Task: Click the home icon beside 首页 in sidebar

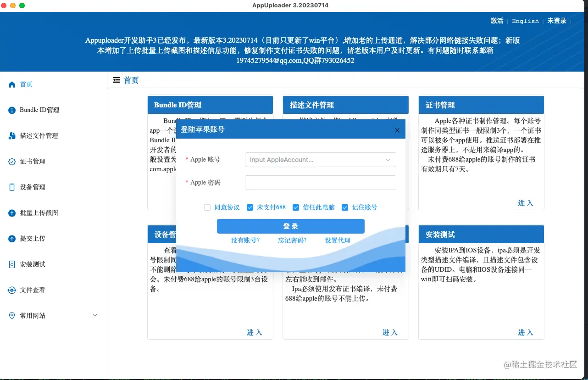Action: [12, 84]
